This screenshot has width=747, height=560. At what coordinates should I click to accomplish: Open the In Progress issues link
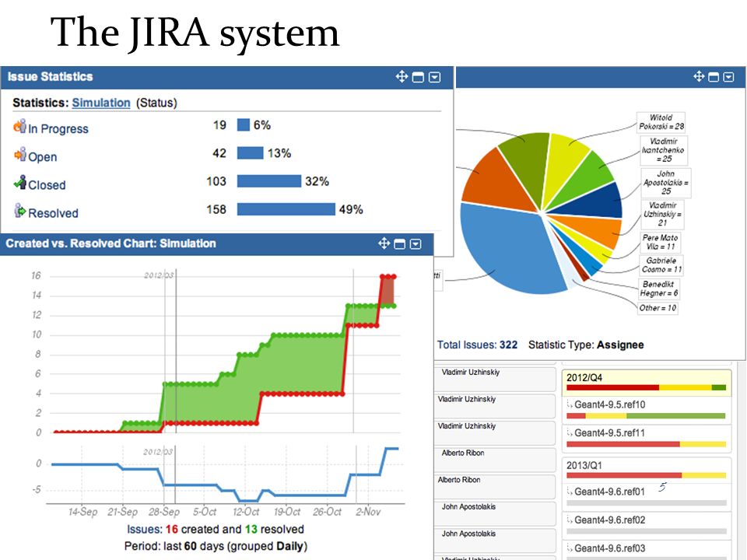[58, 129]
